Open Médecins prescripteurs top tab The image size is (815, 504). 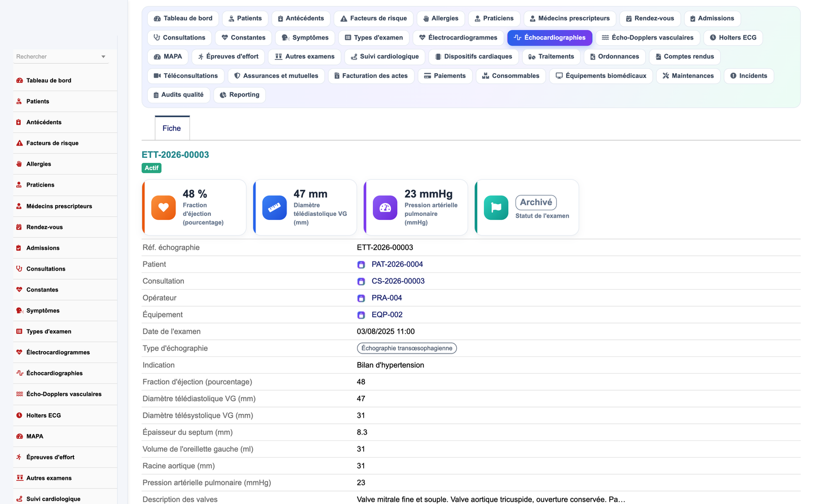tap(570, 19)
